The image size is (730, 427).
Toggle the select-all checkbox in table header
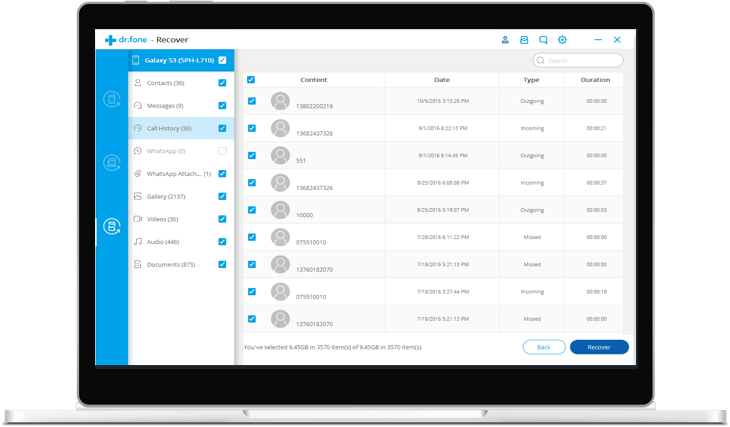coord(251,80)
